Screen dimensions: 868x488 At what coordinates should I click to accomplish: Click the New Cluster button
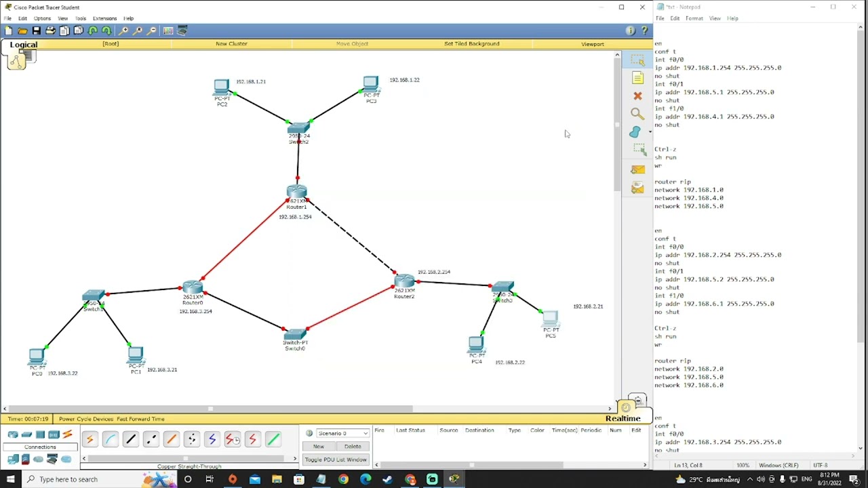click(231, 43)
